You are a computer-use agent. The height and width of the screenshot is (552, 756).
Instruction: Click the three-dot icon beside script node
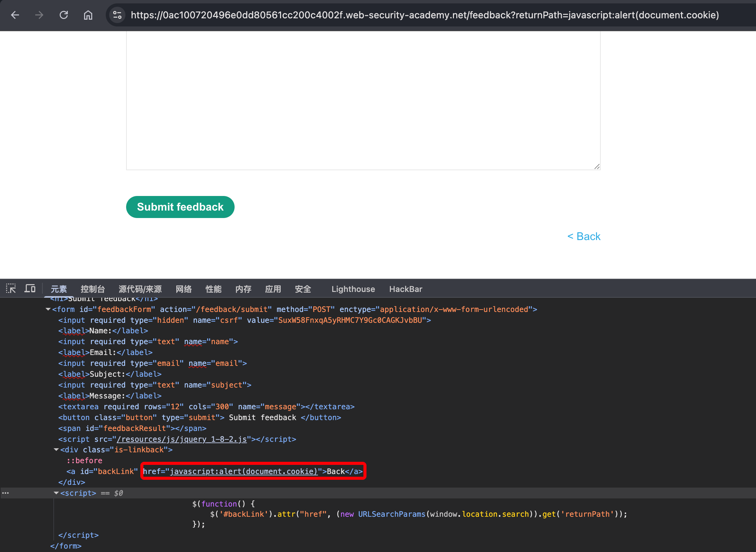pyautogui.click(x=5, y=493)
